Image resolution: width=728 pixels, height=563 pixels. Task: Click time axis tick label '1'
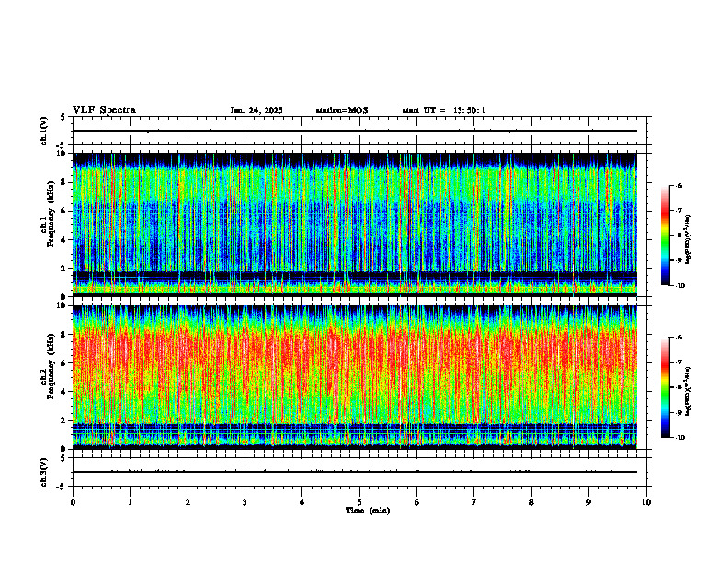(x=130, y=502)
